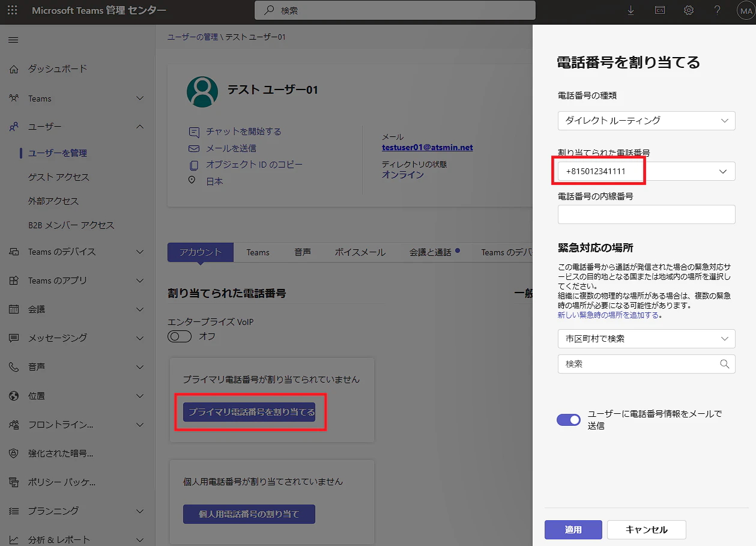The width and height of the screenshot is (756, 546).
Task: Click the 位置 globe icon
Action: [x=14, y=396]
